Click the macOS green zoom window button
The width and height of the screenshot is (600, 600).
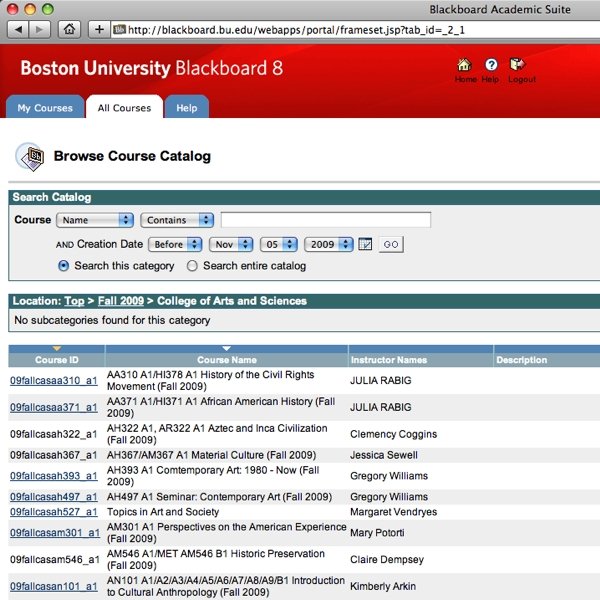click(48, 9)
